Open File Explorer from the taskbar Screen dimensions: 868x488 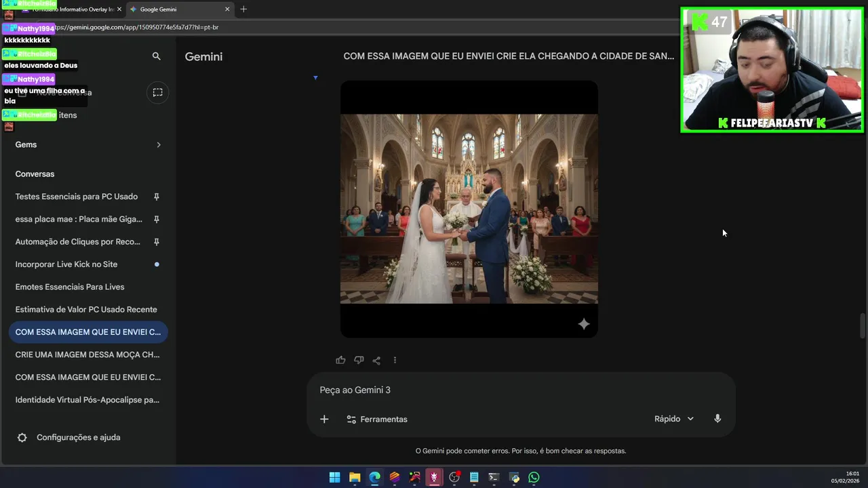tap(355, 477)
